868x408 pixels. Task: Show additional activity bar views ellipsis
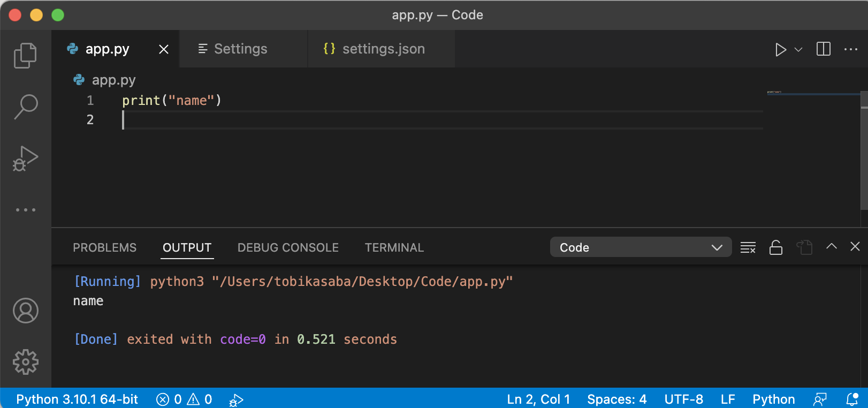pos(25,210)
